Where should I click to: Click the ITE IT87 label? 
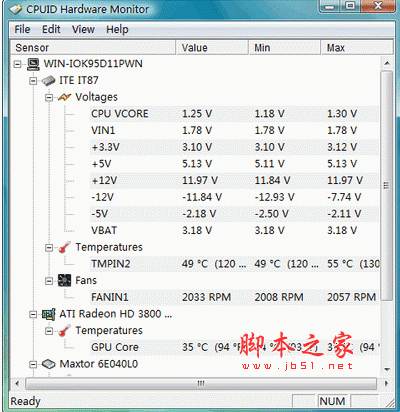79,80
